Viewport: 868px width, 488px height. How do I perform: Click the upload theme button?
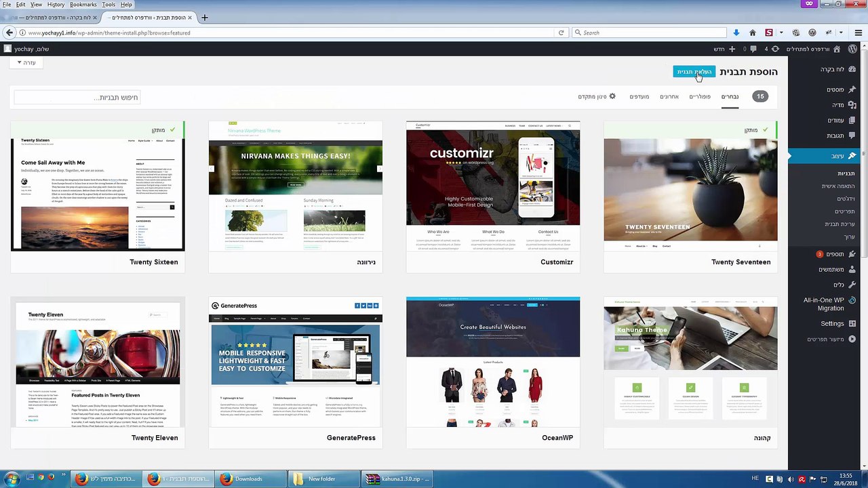[x=694, y=72]
